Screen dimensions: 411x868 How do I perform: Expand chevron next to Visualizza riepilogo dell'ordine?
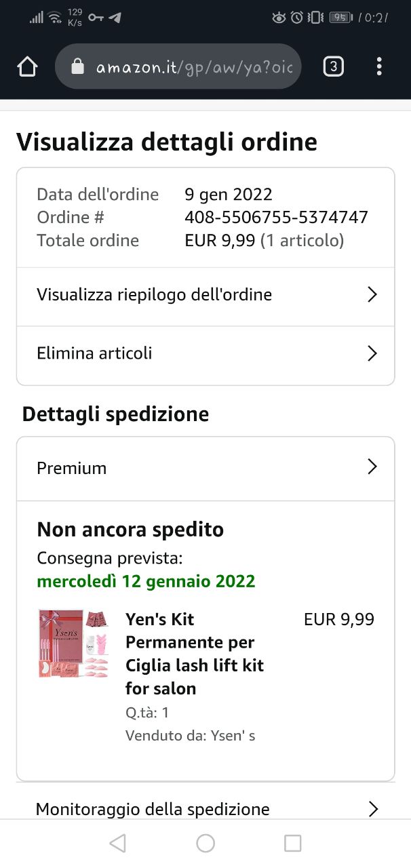[x=372, y=294]
